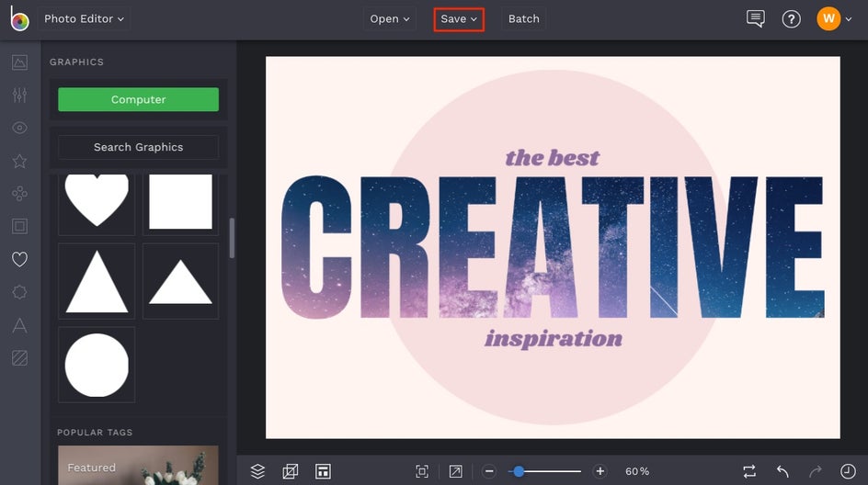This screenshot has height=485, width=868.
Task: Open the Overlays badge sidebar icon
Action: 19,292
